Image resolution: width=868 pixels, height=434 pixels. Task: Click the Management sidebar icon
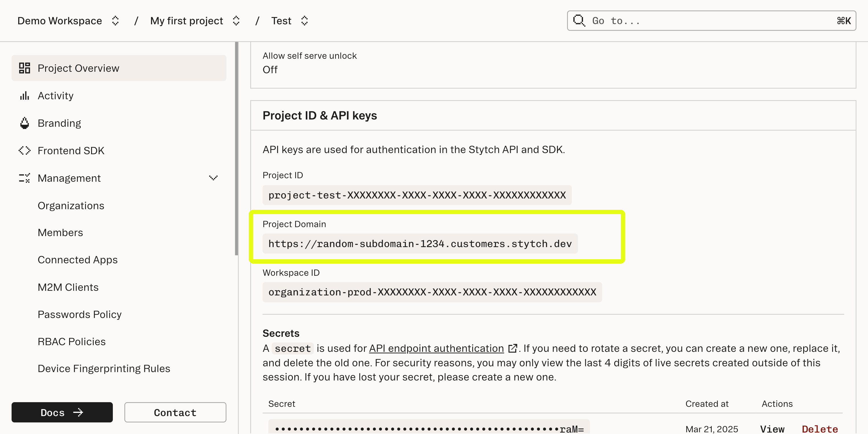[24, 178]
